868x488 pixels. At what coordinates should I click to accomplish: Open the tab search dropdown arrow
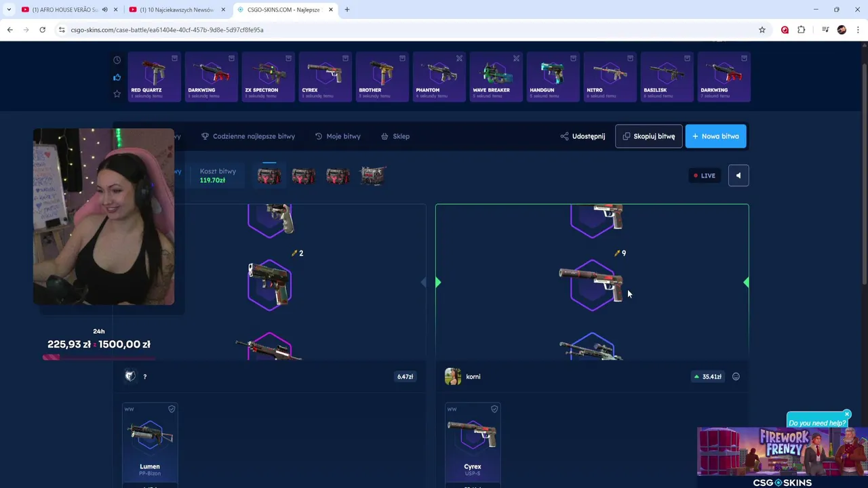click(9, 9)
